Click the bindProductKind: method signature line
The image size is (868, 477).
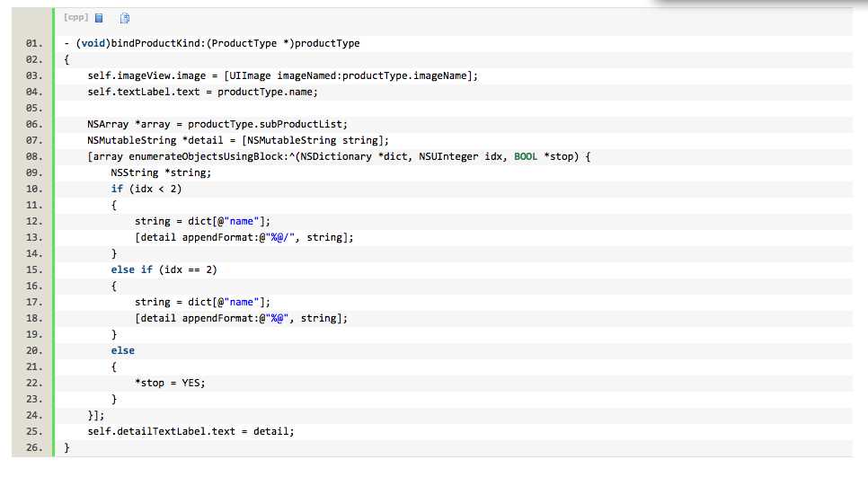point(212,43)
